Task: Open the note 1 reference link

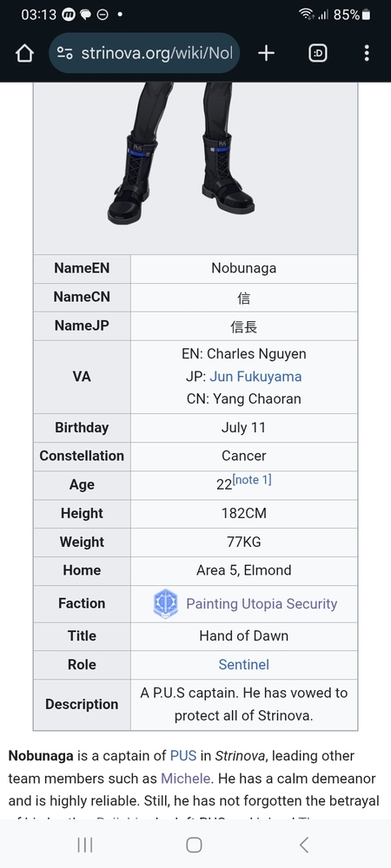Action: pyautogui.click(x=252, y=480)
